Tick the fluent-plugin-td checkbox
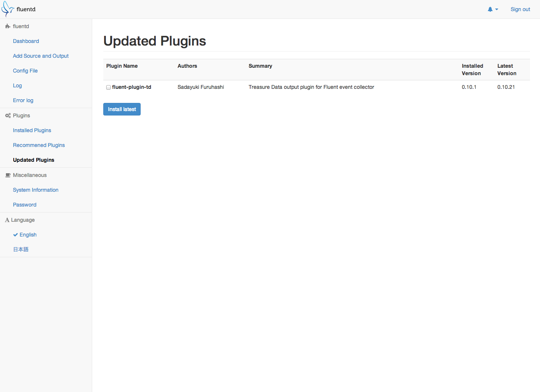This screenshot has width=540, height=392. [x=108, y=87]
